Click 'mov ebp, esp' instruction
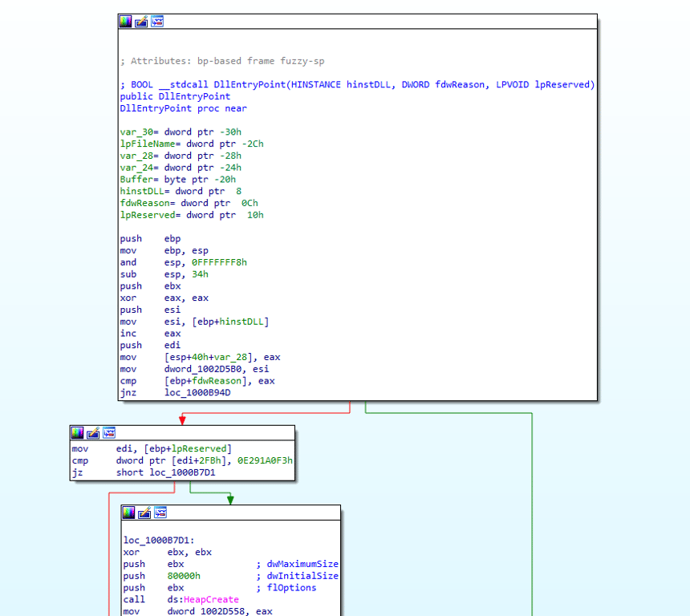The image size is (690, 616). point(164,250)
